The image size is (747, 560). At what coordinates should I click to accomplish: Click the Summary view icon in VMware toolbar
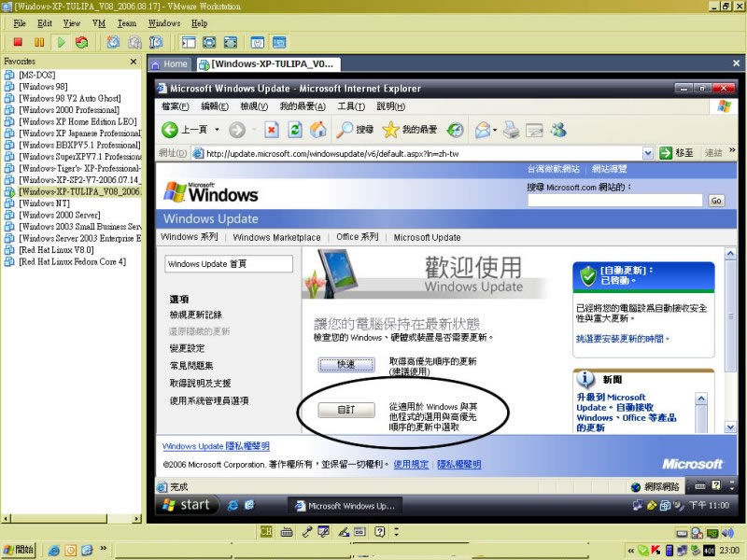pyautogui.click(x=258, y=42)
